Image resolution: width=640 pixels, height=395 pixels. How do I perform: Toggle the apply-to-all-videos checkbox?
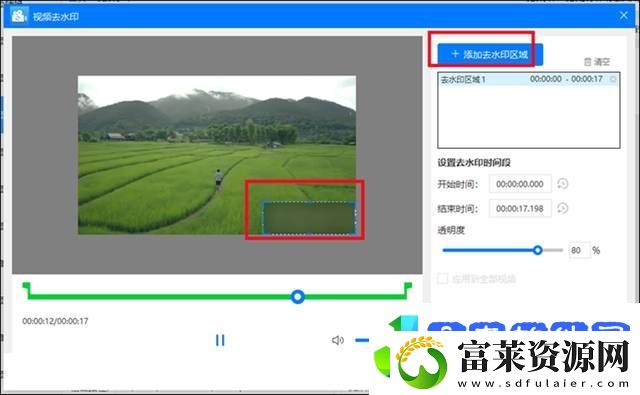pos(442,279)
